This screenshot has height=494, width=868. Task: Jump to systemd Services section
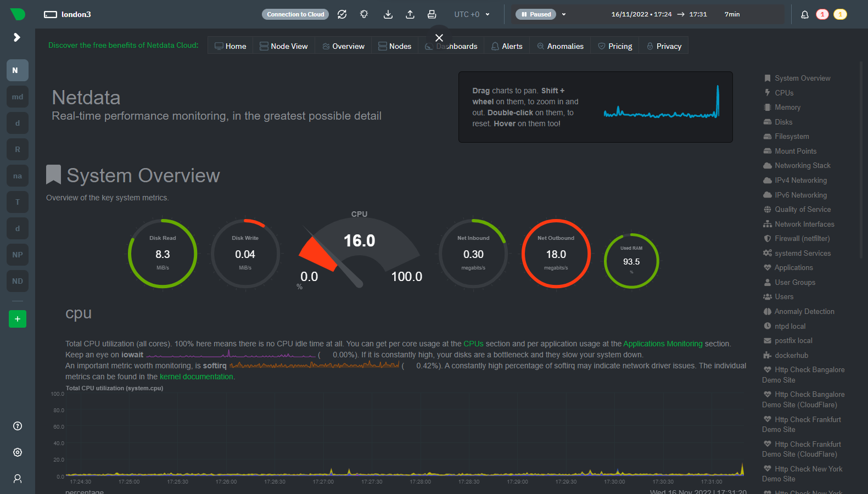[797, 253]
